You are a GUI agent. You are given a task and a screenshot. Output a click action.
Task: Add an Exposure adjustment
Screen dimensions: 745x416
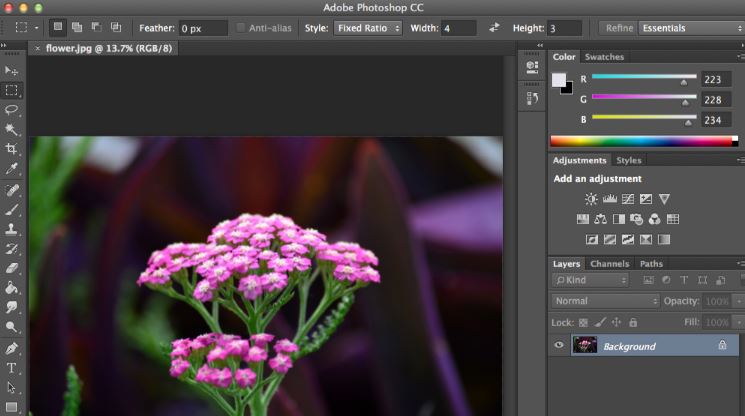pos(646,199)
